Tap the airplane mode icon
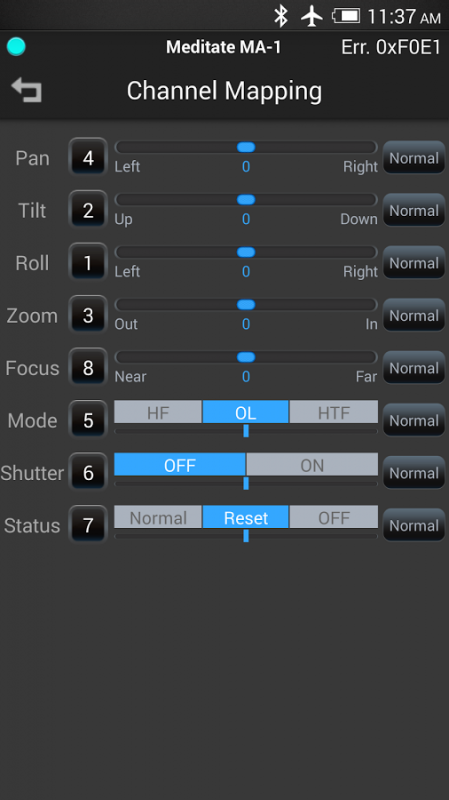 pos(311,16)
